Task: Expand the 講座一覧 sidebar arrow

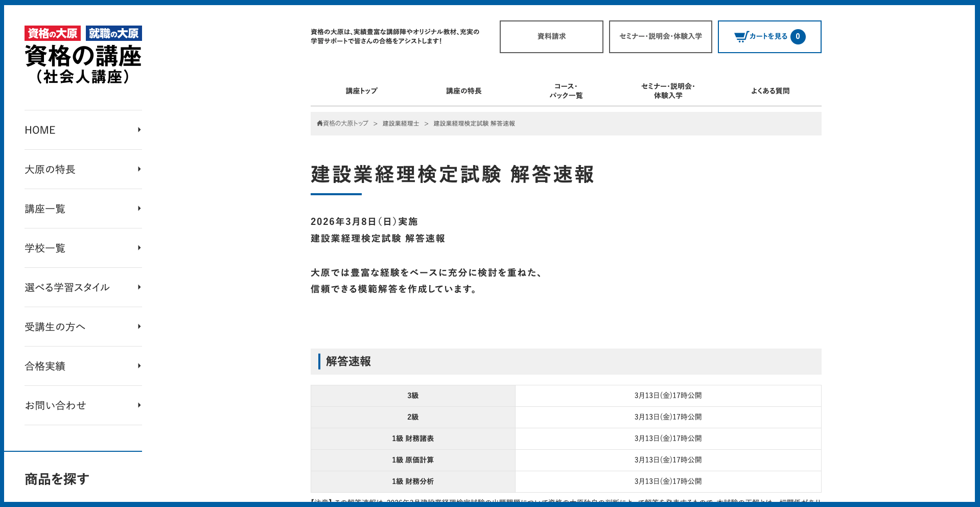Action: point(139,209)
